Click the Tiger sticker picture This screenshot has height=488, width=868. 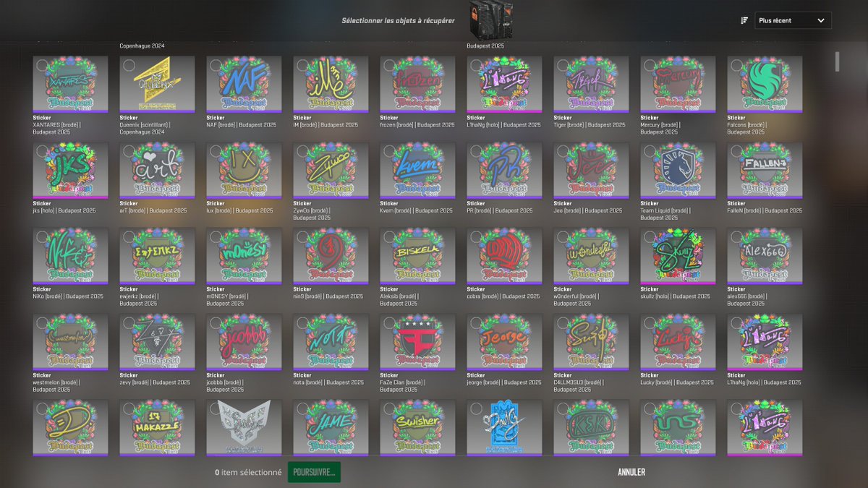tap(591, 84)
